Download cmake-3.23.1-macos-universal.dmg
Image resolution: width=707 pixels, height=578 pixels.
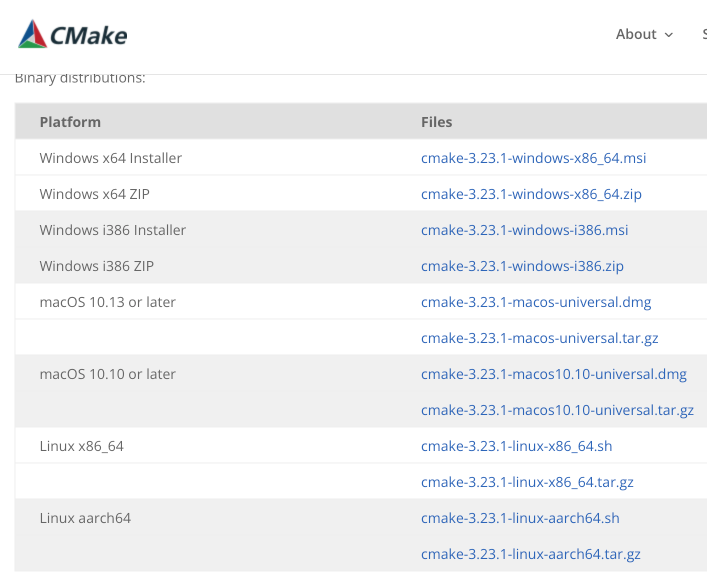[536, 303]
